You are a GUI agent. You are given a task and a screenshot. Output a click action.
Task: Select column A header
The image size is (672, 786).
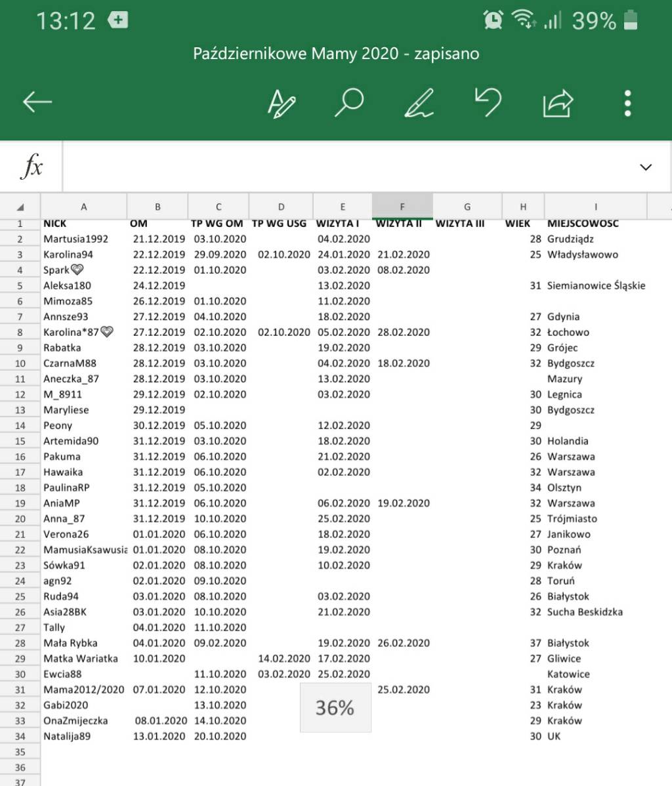(x=84, y=207)
